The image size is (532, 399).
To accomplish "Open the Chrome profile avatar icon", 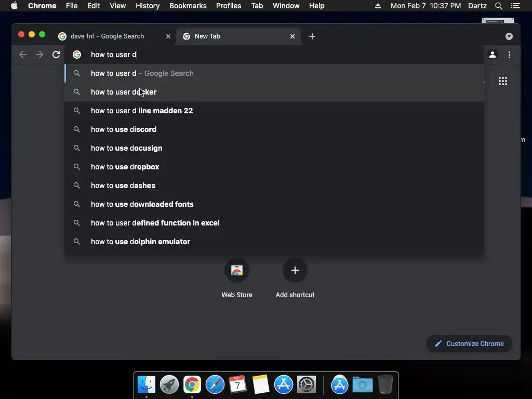I will pyautogui.click(x=493, y=55).
